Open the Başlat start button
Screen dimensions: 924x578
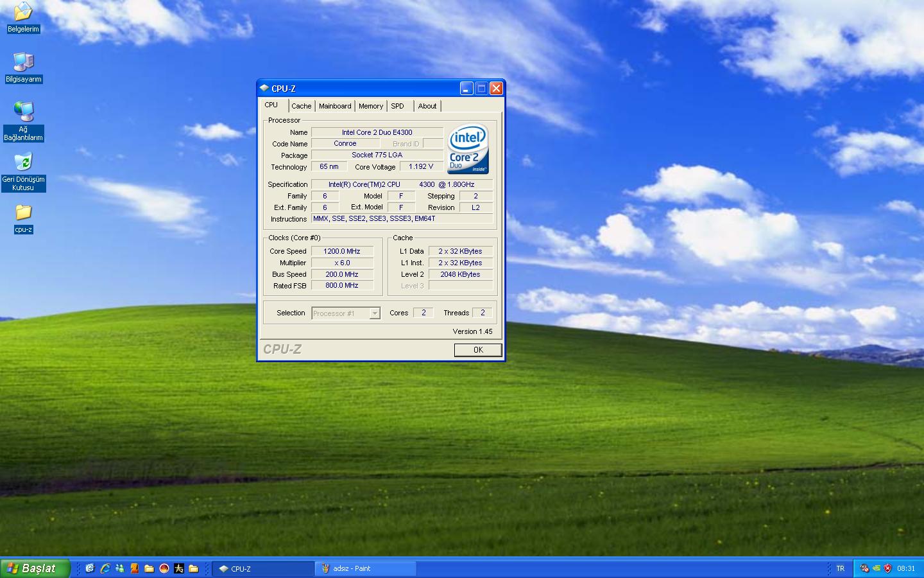point(34,568)
